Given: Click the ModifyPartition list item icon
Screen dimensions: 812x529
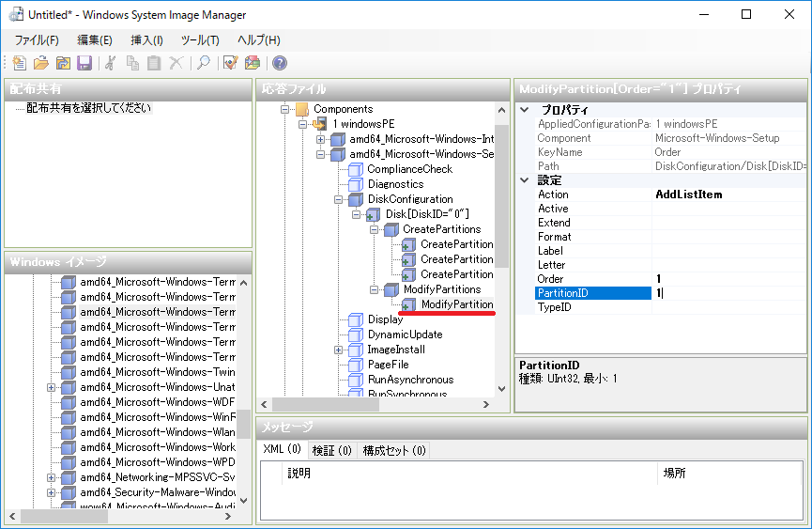Looking at the screenshot, I should pos(408,304).
